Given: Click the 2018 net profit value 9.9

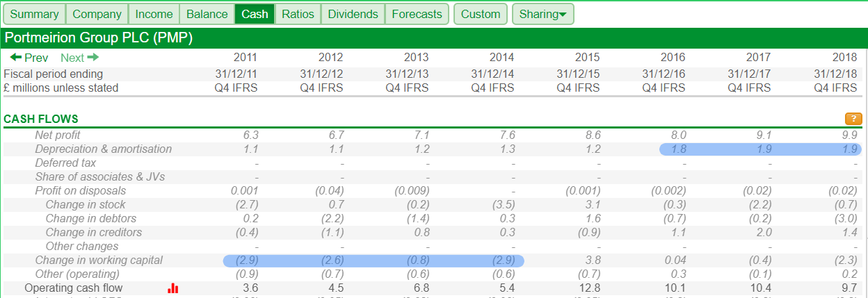Looking at the screenshot, I should [849, 135].
